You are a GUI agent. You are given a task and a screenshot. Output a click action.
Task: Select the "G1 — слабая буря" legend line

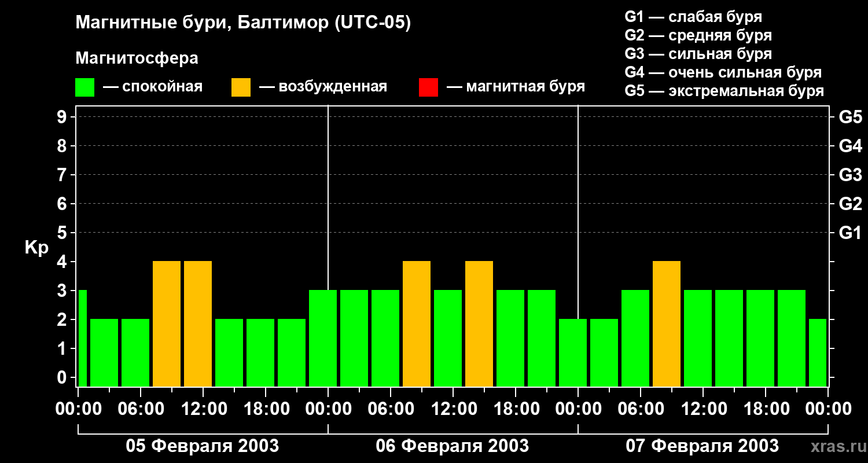point(693,17)
